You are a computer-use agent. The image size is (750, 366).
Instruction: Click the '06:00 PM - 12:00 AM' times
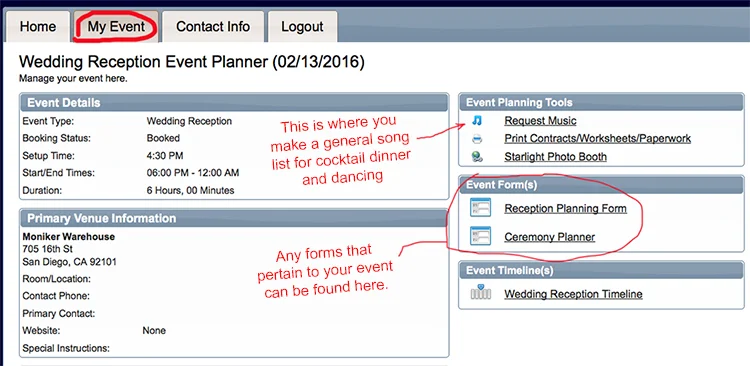click(x=193, y=173)
